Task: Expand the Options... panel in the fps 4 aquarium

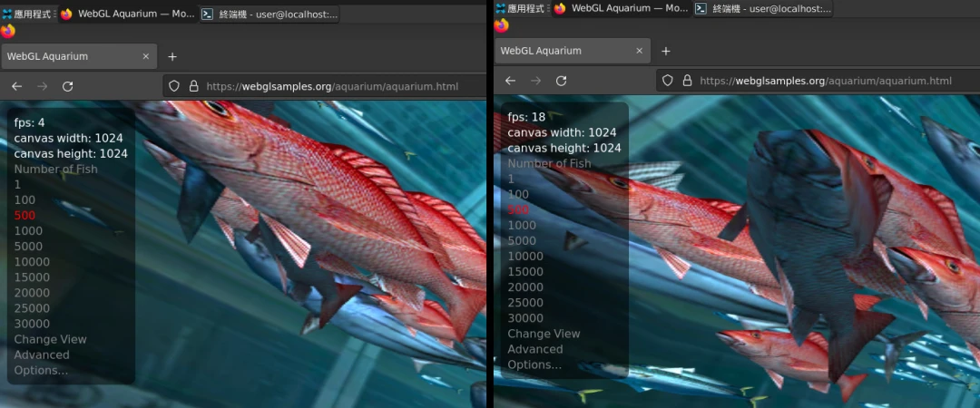Action: pos(41,370)
